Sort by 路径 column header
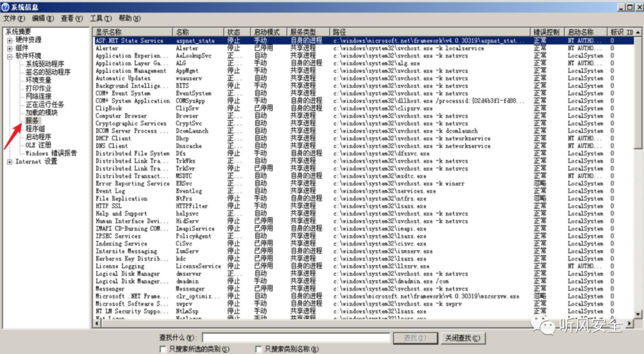Viewport: 644px width, 354px height. click(429, 32)
